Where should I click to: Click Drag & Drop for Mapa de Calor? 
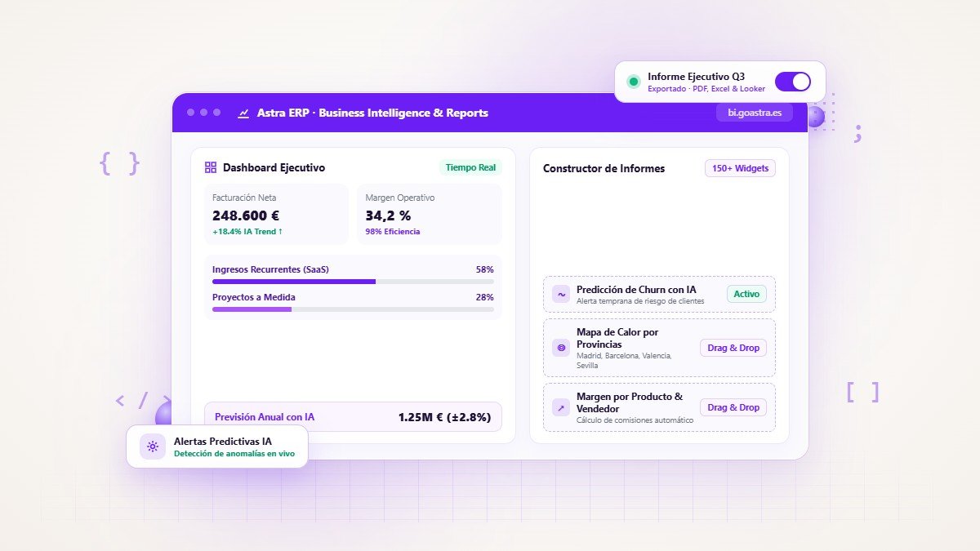pyautogui.click(x=733, y=348)
